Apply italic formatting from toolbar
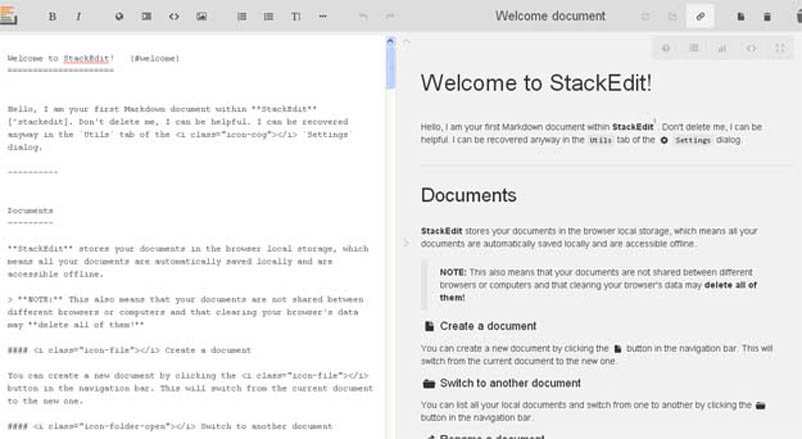This screenshot has width=802, height=439. pos(79,17)
